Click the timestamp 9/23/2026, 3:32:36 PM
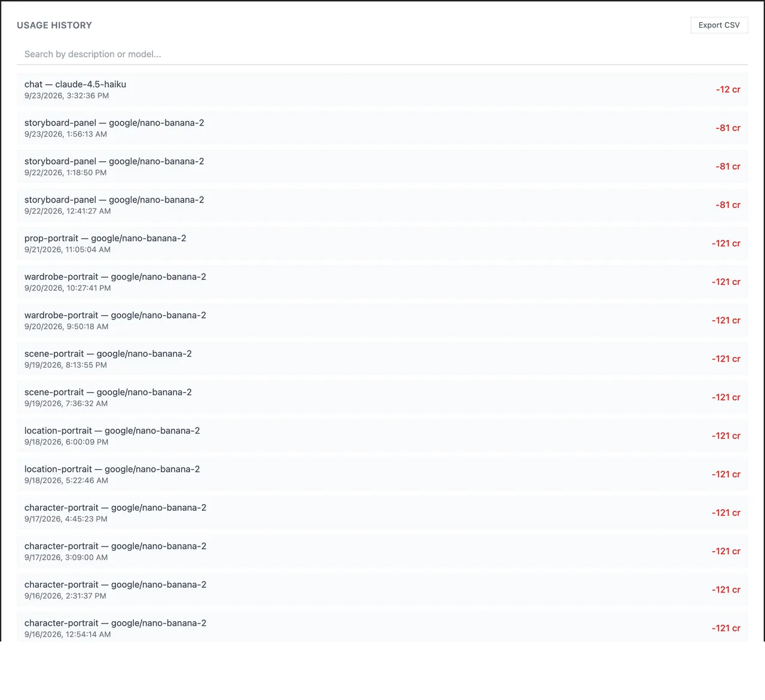 tap(66, 96)
